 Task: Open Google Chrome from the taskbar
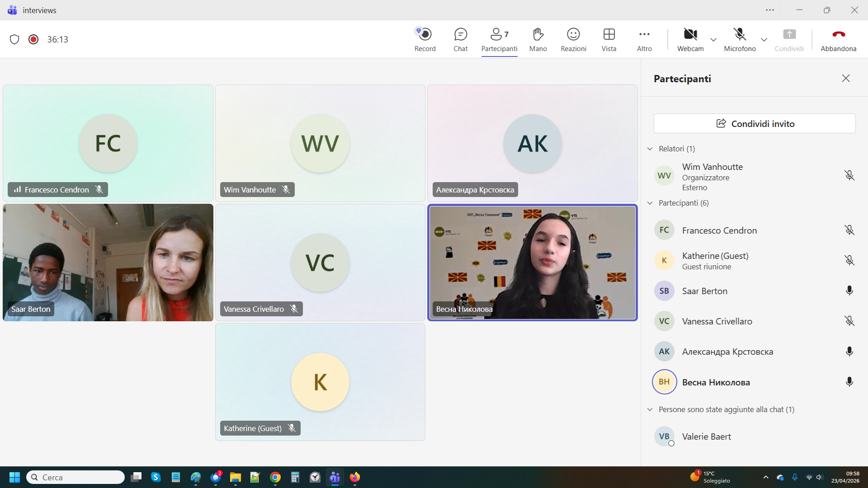click(275, 477)
